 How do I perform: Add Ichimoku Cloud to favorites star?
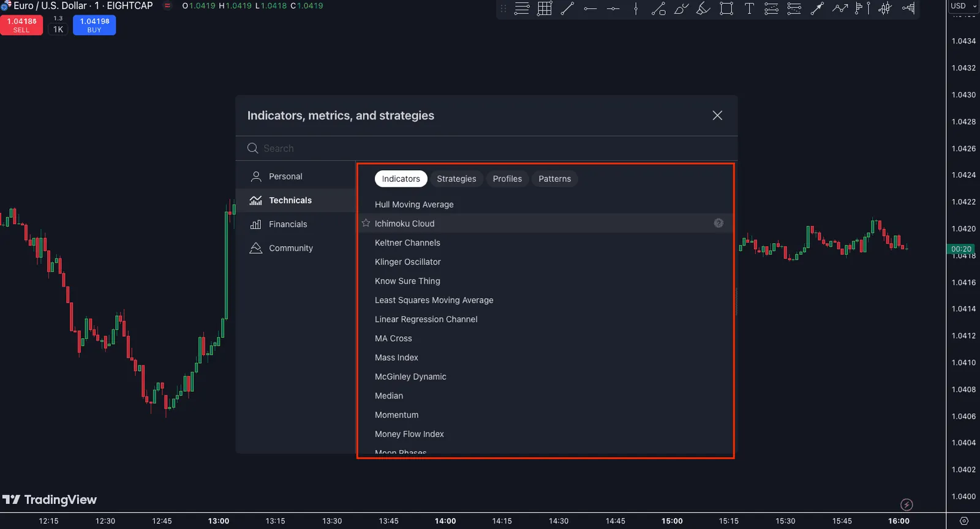coord(366,223)
